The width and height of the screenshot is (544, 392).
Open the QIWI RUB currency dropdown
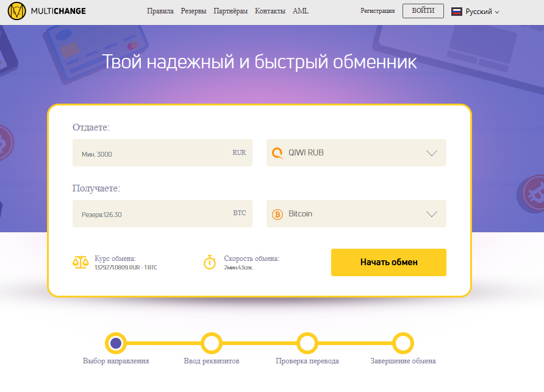[356, 153]
